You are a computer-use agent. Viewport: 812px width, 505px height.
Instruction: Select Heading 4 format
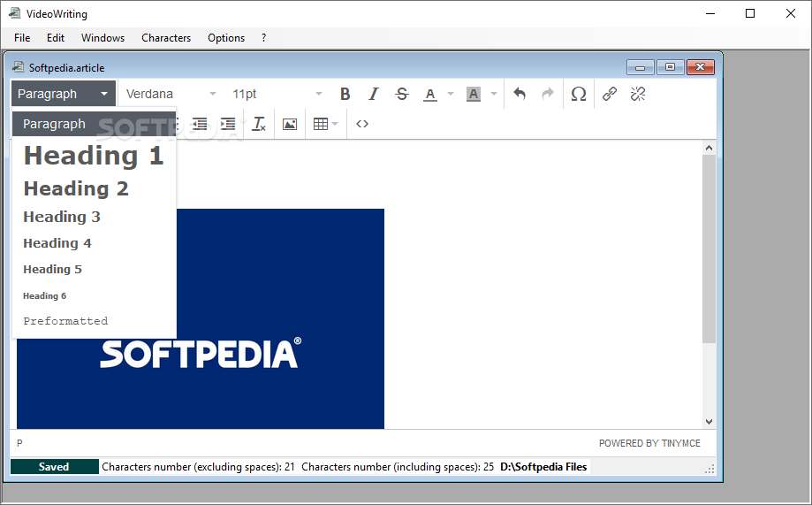(95, 243)
